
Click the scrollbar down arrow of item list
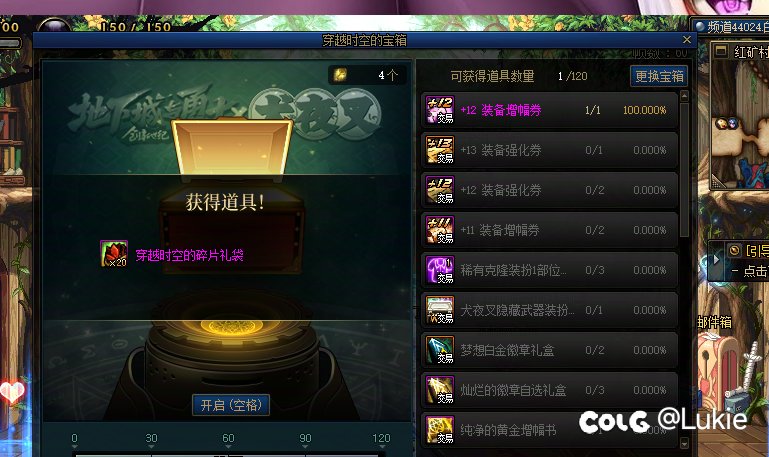pyautogui.click(x=685, y=444)
